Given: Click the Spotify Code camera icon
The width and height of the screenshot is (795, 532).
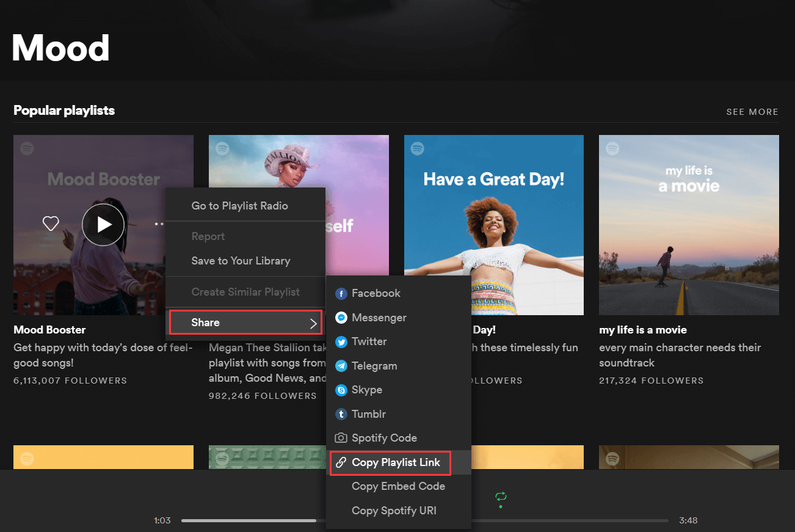Looking at the screenshot, I should click(341, 438).
